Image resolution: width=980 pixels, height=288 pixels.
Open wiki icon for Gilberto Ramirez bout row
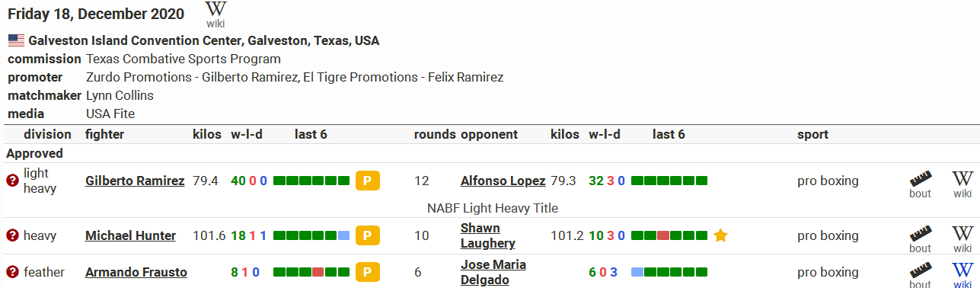click(962, 184)
